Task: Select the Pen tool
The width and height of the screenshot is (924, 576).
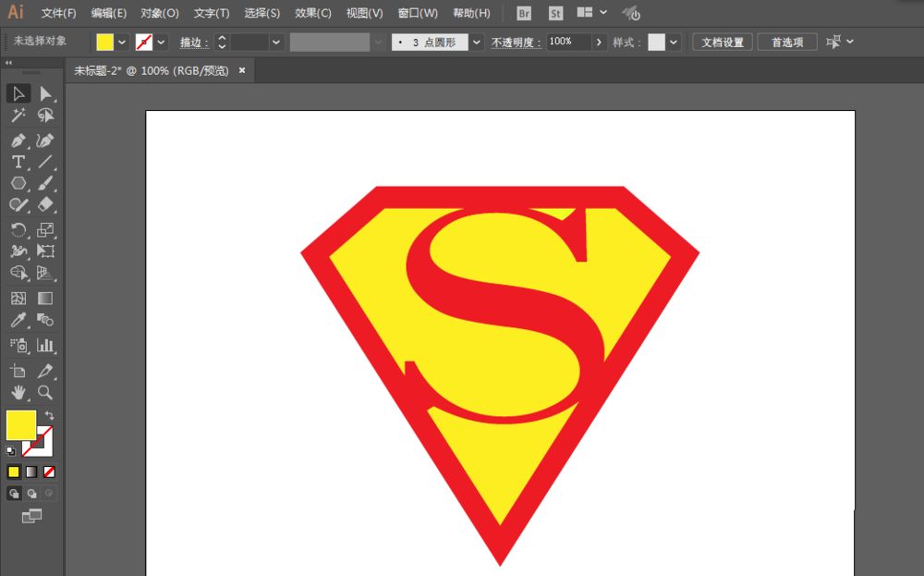Action: click(18, 141)
